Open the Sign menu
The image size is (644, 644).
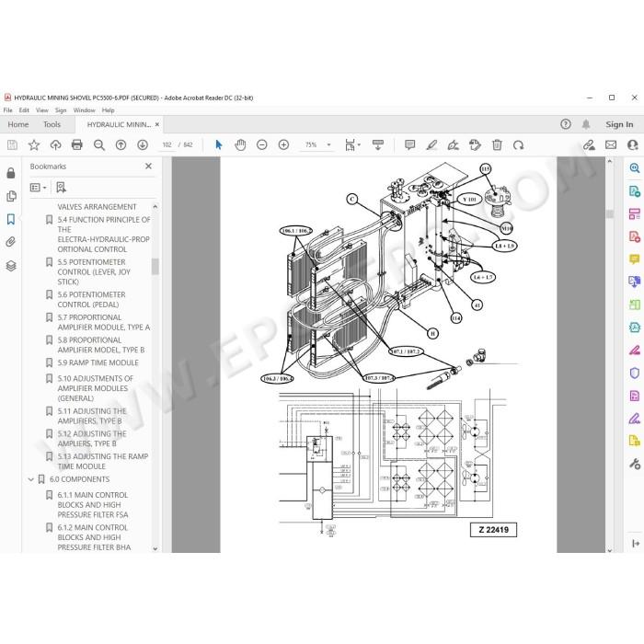pyautogui.click(x=61, y=110)
